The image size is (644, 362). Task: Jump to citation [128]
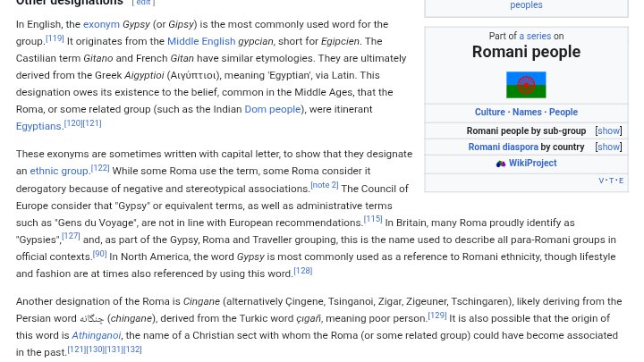tap(303, 271)
